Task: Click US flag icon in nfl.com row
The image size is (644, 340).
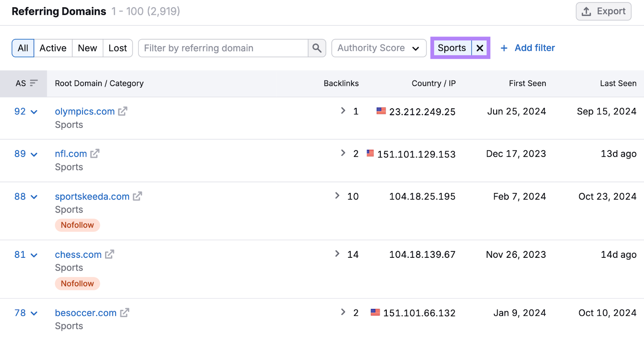Action: click(x=370, y=153)
